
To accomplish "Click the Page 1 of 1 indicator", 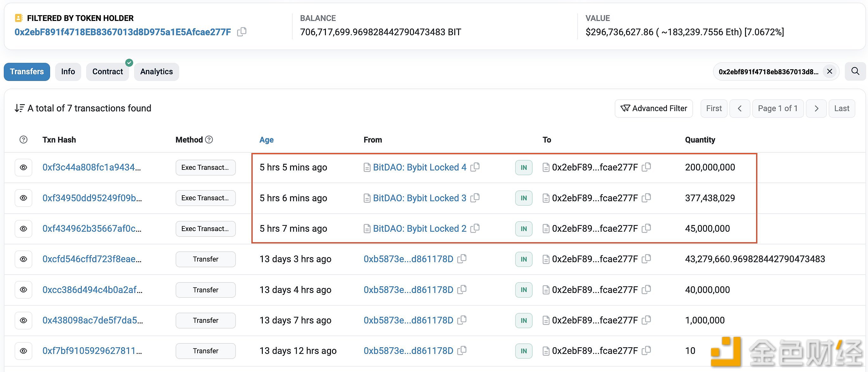I will 778,108.
